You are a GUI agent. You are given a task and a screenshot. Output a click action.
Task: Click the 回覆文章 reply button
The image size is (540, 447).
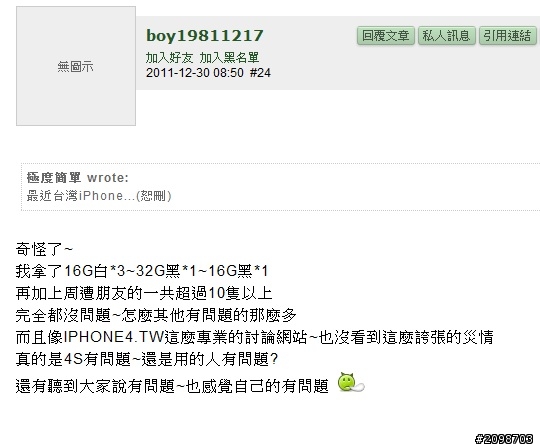[386, 36]
